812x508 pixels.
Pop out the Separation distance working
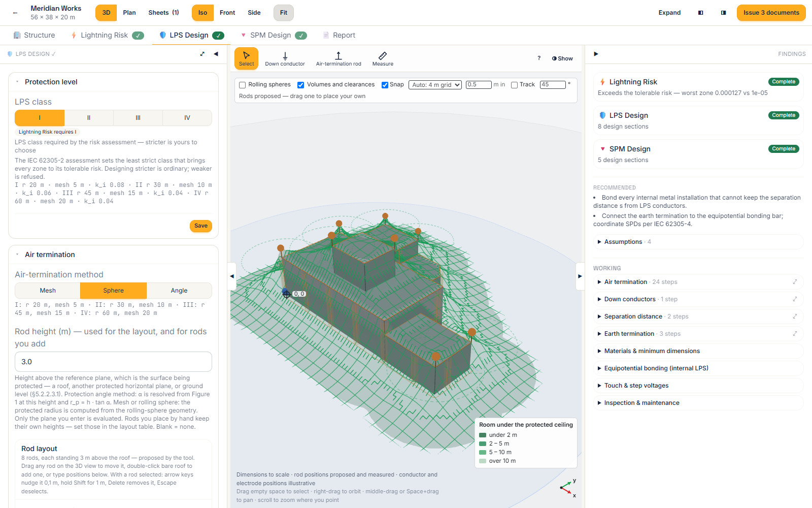(795, 316)
